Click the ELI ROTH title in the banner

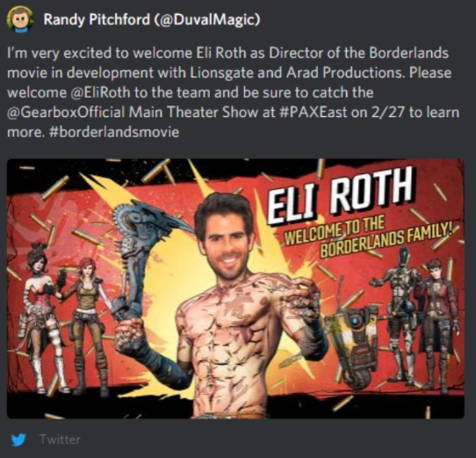point(340,196)
